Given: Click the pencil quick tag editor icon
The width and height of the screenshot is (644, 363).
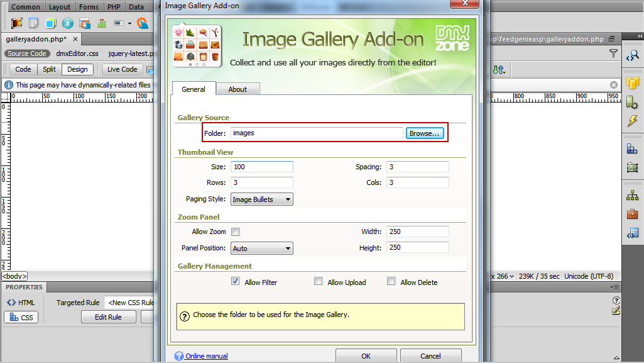Looking at the screenshot, I should pos(616,311).
